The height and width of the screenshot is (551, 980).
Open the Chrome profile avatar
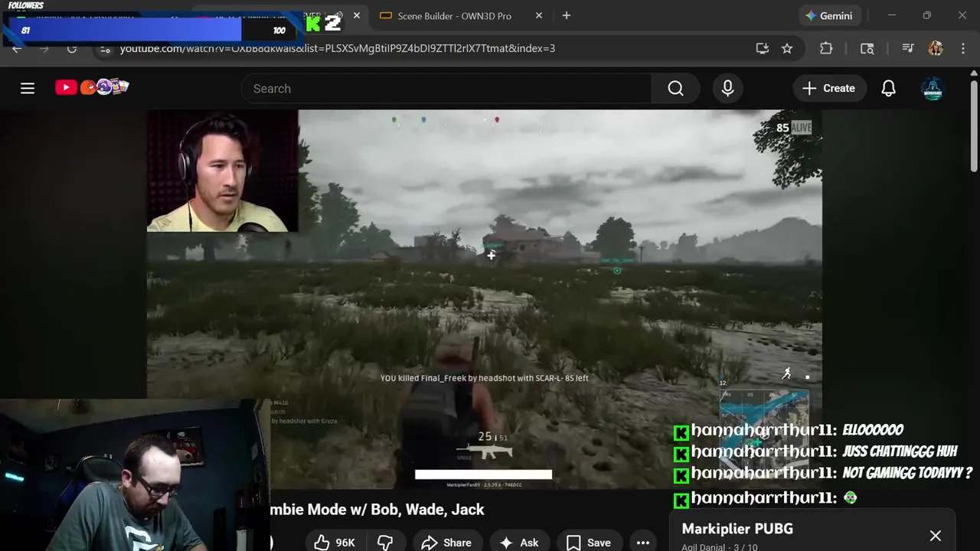coord(936,48)
